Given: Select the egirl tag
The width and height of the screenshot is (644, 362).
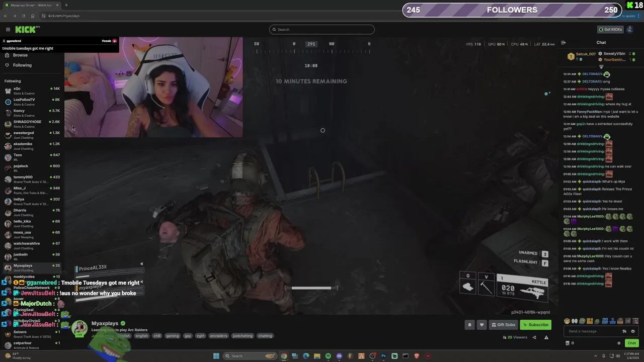Looking at the screenshot, I should tap(201, 336).
